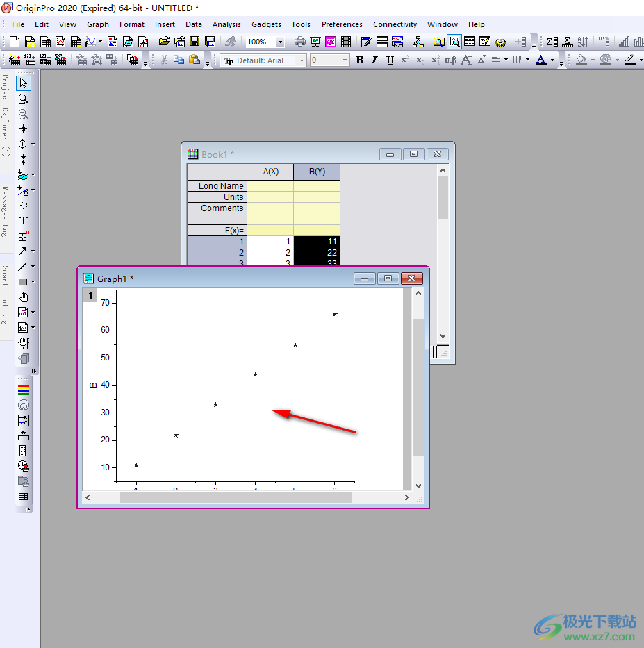644x648 pixels.
Task: Select the Text tool
Action: point(23,221)
